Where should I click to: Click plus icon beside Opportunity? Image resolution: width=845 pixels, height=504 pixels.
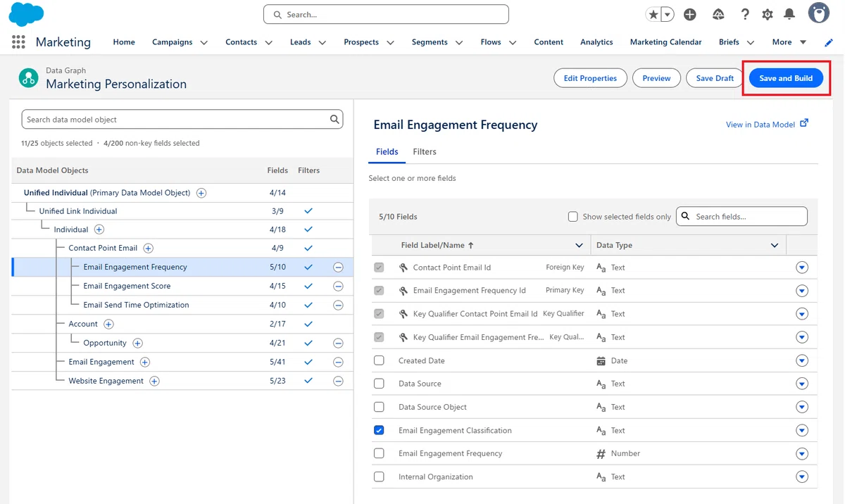coord(138,343)
